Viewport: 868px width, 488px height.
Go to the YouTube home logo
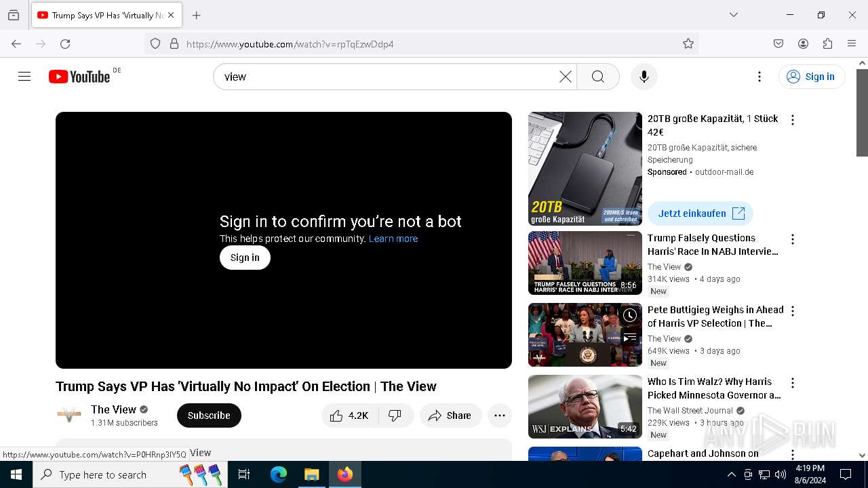[x=79, y=77]
